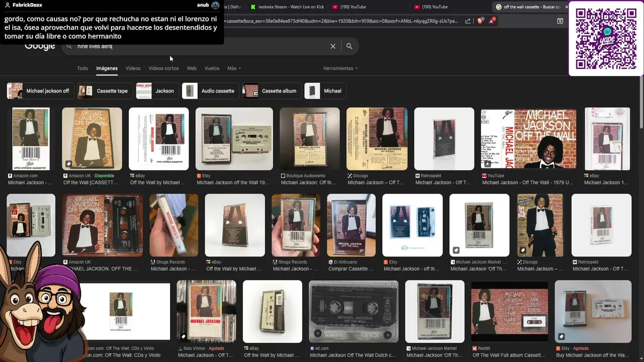
Task: Open the Todo results tab
Action: (83, 68)
